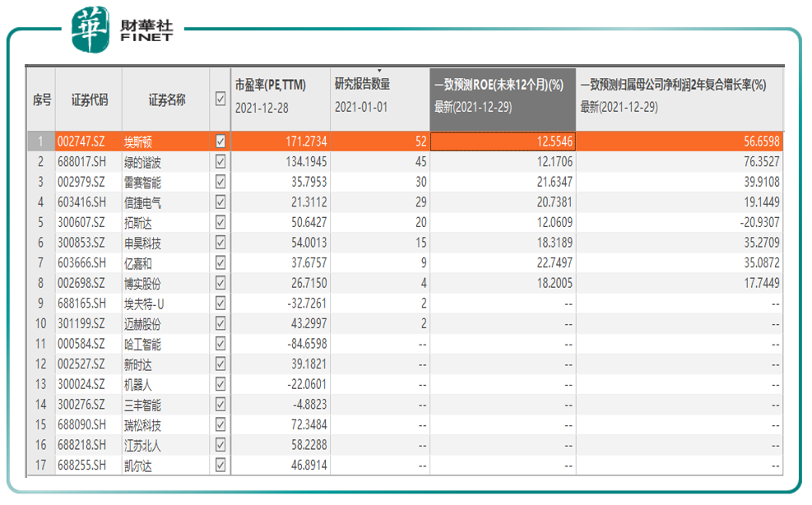Screen dimensions: 812x505
Task: Select row number 5 for 拓斯达
Action: pyautogui.click(x=41, y=223)
